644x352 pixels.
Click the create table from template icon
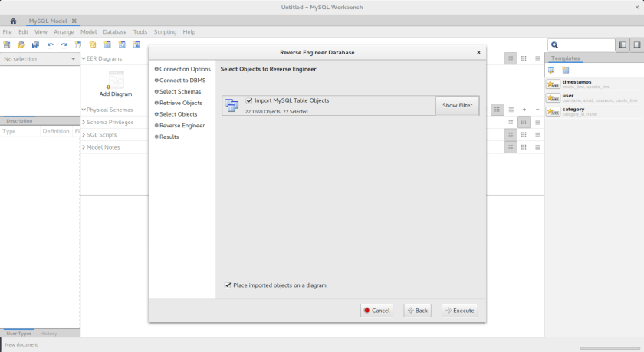click(566, 71)
